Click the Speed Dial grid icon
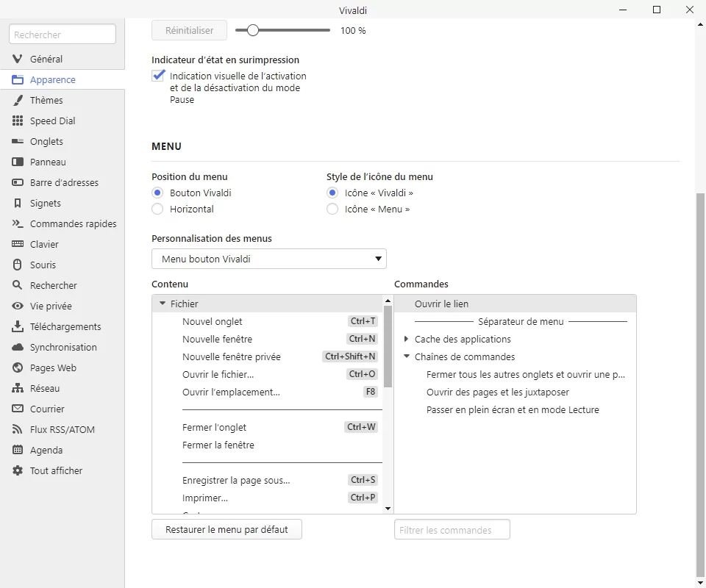706x588 pixels. coord(17,121)
